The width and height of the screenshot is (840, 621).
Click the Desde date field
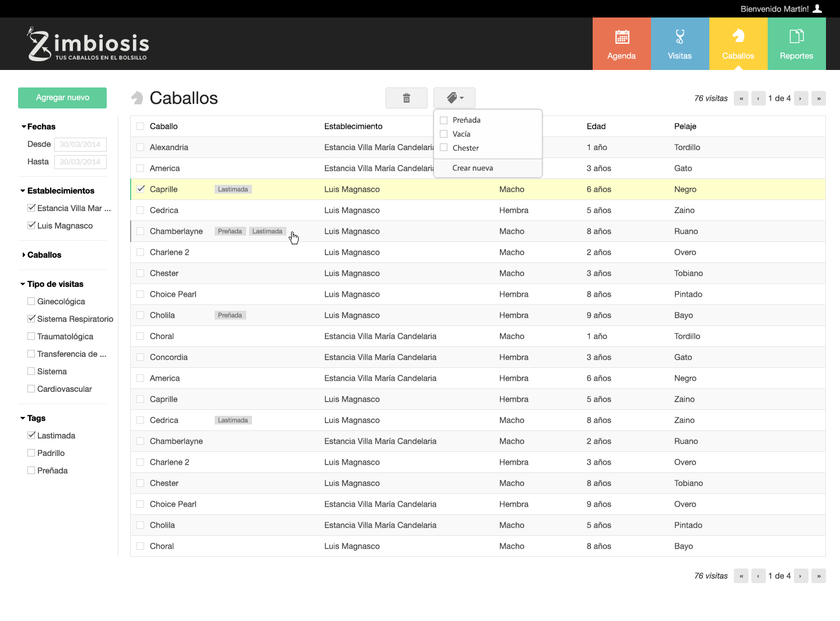pyautogui.click(x=80, y=144)
